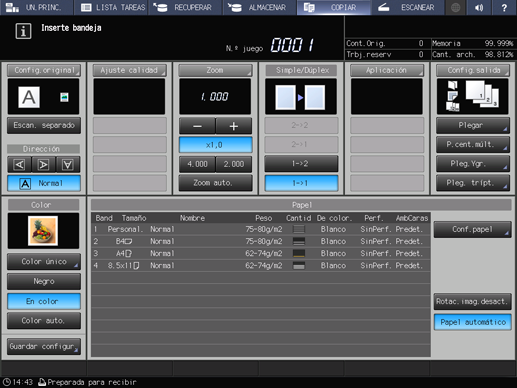The image size is (517, 388).
Task: Open the ALMACENAR tab
Action: tap(260, 7)
